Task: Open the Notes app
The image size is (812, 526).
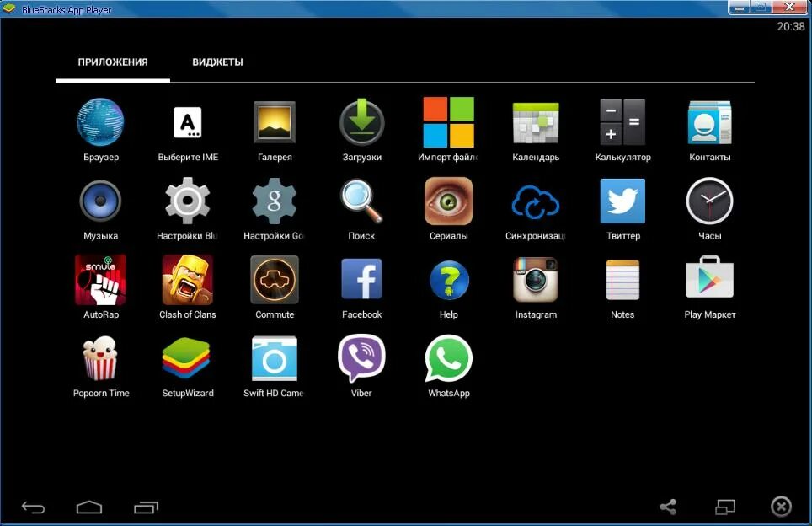Action: 622,280
